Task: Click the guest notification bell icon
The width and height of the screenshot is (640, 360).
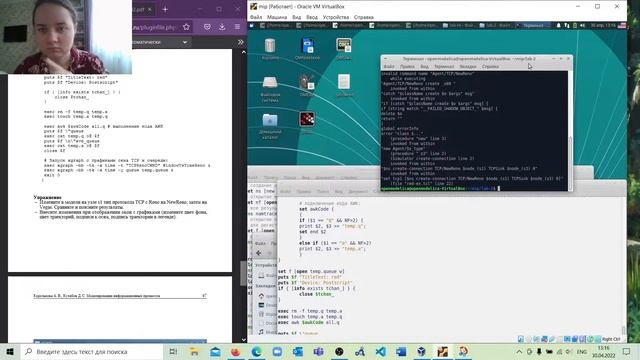Action: [558, 25]
